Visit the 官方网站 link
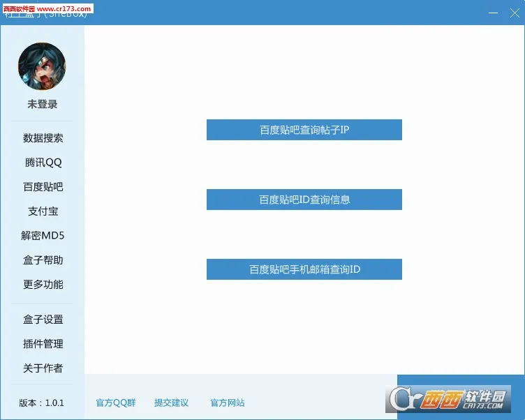 pyautogui.click(x=228, y=403)
